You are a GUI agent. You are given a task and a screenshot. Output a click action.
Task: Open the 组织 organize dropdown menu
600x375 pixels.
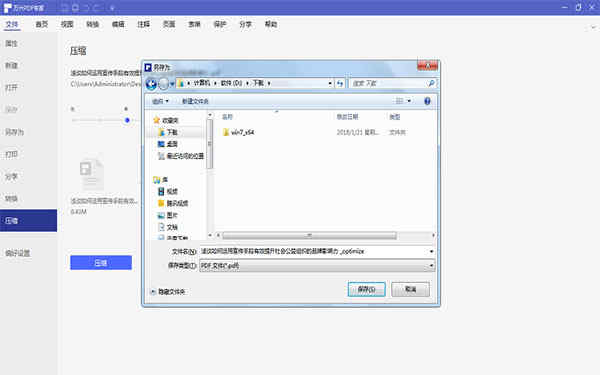point(160,101)
